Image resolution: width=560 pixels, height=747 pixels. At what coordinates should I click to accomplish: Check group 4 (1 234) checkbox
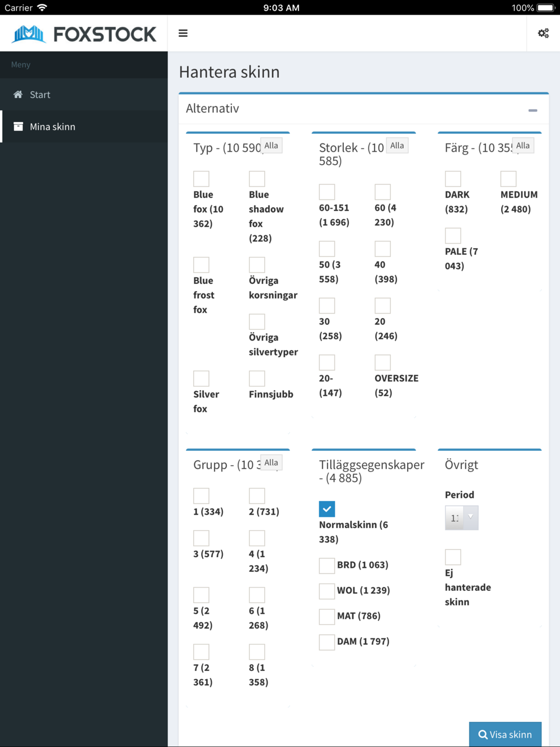pyautogui.click(x=257, y=538)
